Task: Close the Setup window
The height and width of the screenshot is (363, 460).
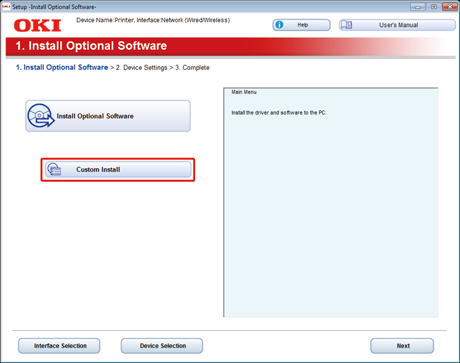Action: pyautogui.click(x=450, y=7)
